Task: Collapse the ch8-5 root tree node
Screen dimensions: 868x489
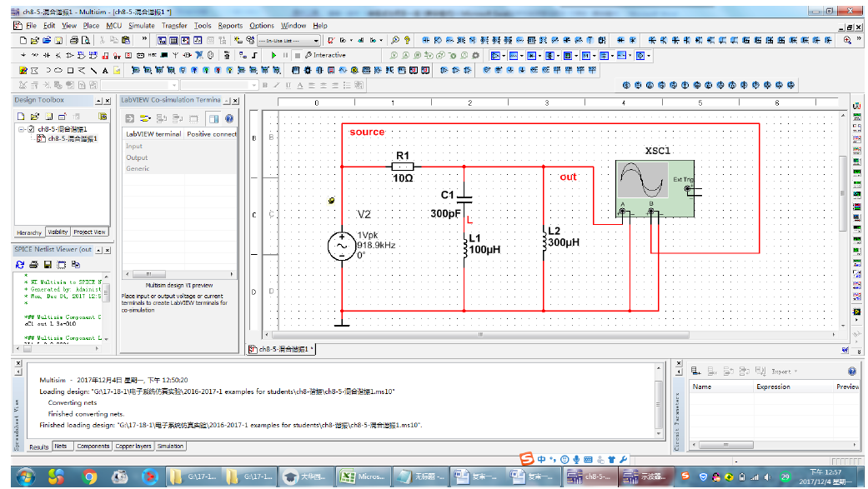Action: click(x=21, y=129)
